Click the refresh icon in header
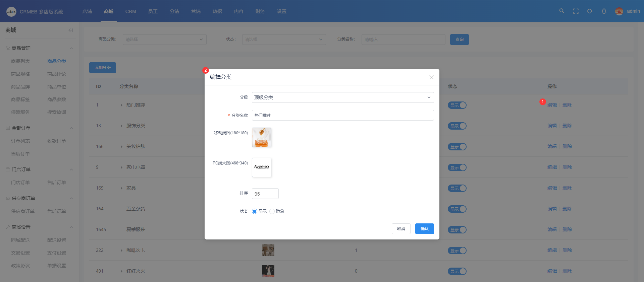The height and width of the screenshot is (282, 644). pyautogui.click(x=590, y=11)
